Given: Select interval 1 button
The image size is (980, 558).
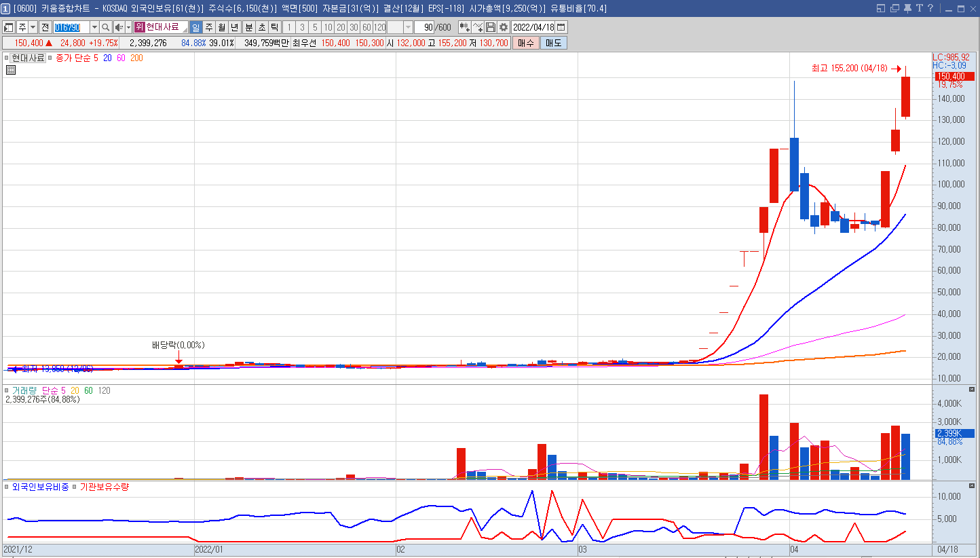Looking at the screenshot, I should [288, 27].
